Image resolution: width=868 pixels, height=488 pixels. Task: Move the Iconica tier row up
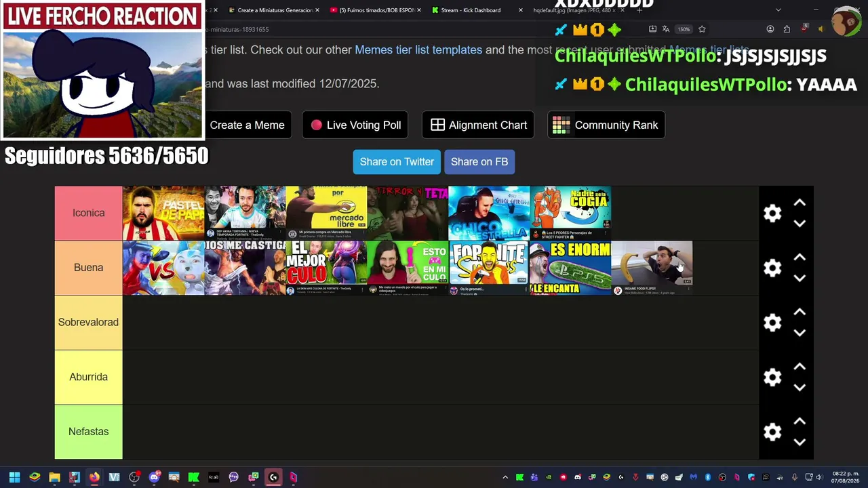coord(800,203)
